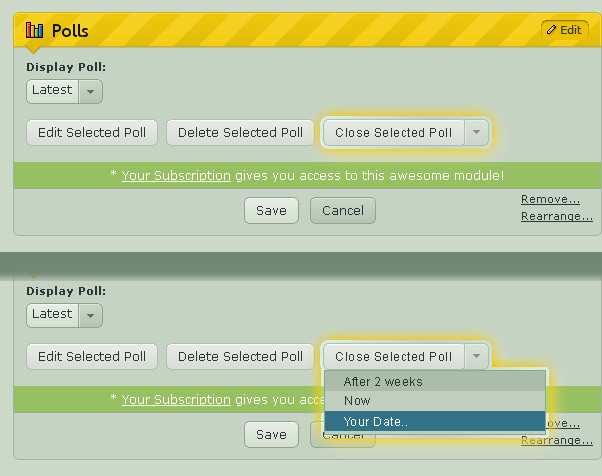Image resolution: width=602 pixels, height=476 pixels.
Task: Click Save button in bottom panel
Action: [x=271, y=435]
